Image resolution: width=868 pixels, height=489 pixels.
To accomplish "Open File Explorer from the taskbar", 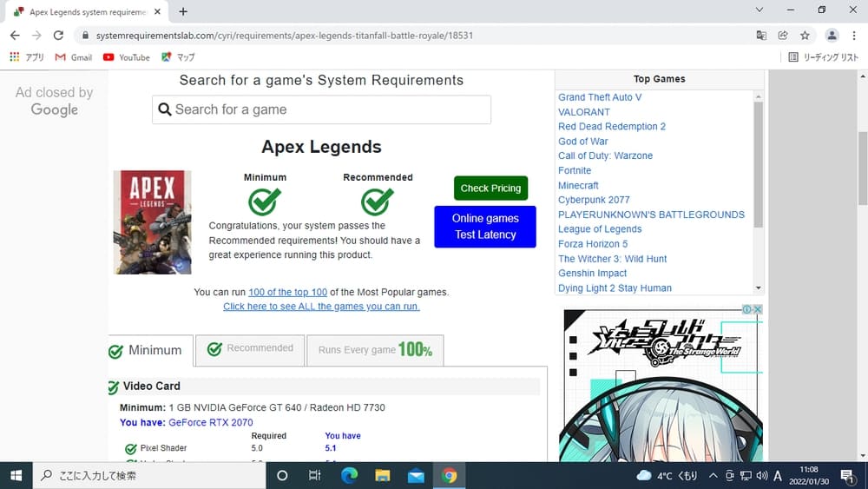I will (x=382, y=475).
